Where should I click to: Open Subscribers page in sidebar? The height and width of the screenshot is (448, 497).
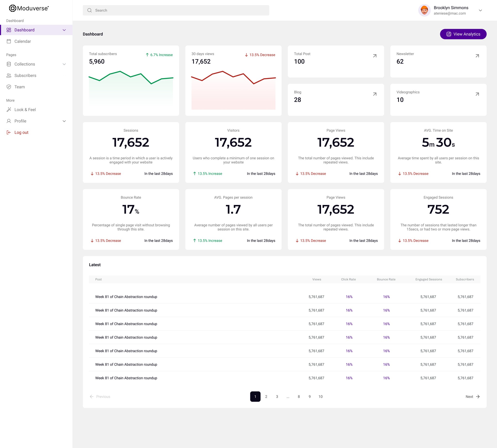click(x=25, y=76)
